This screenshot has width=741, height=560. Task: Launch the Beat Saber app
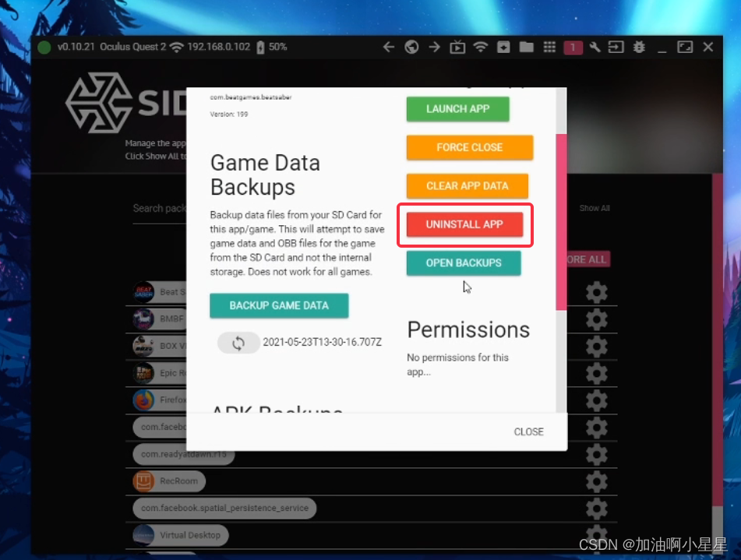pyautogui.click(x=458, y=109)
